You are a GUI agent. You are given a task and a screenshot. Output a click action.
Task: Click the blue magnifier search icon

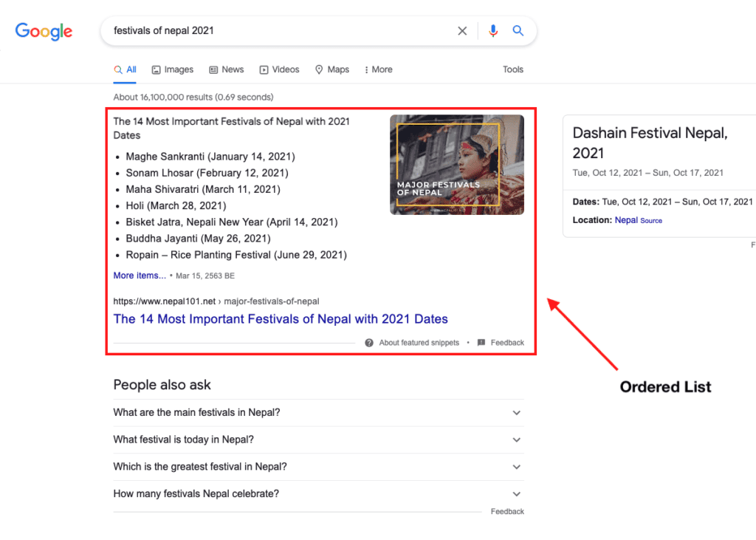coord(518,31)
